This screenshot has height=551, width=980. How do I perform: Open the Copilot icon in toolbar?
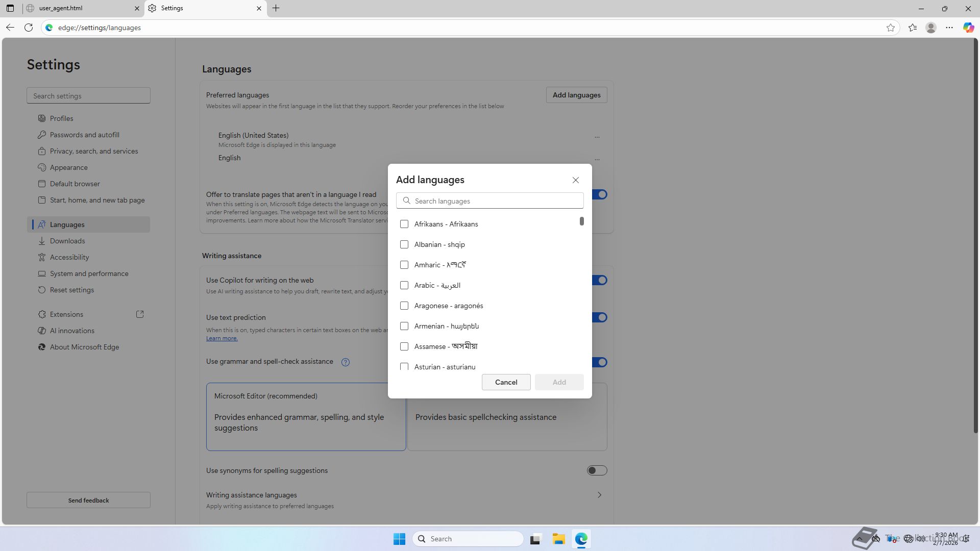click(968, 28)
